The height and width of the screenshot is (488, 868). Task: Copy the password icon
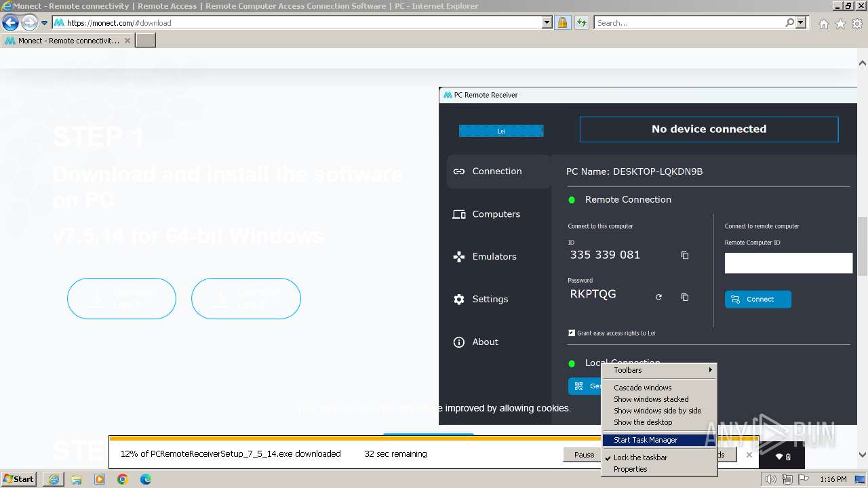[x=685, y=297]
